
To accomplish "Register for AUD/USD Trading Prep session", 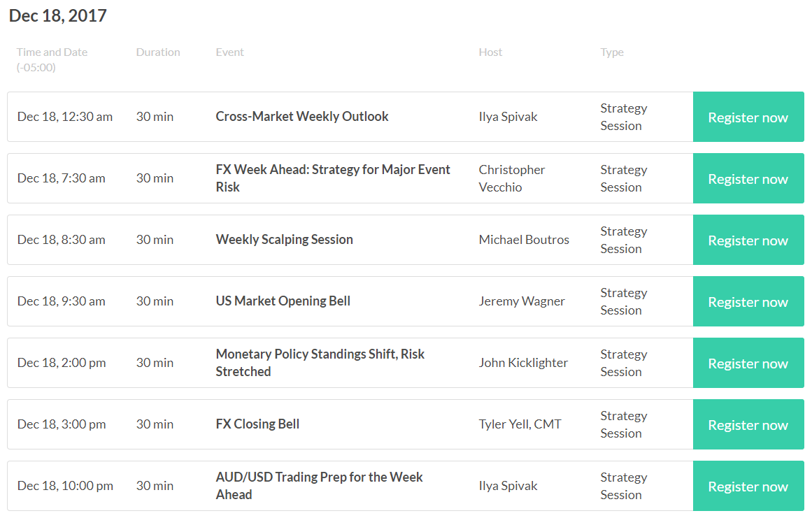I will click(x=748, y=487).
